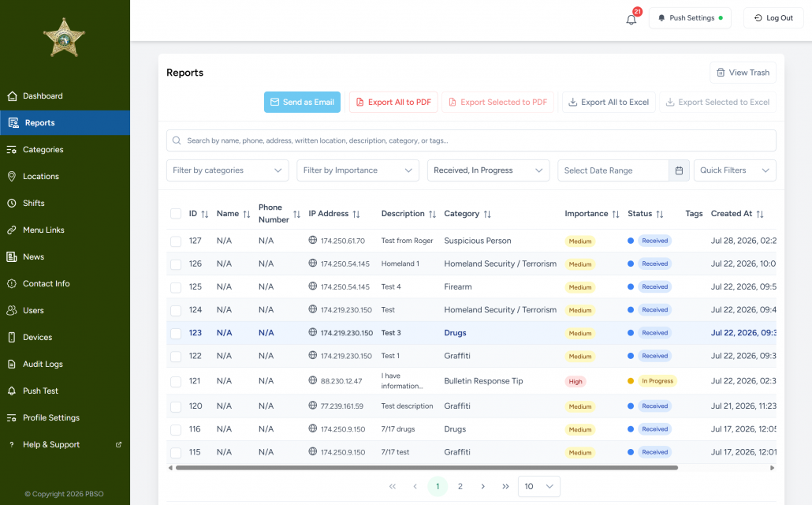Image resolution: width=812 pixels, height=505 pixels.
Task: Click the View Trash button
Action: 743,73
